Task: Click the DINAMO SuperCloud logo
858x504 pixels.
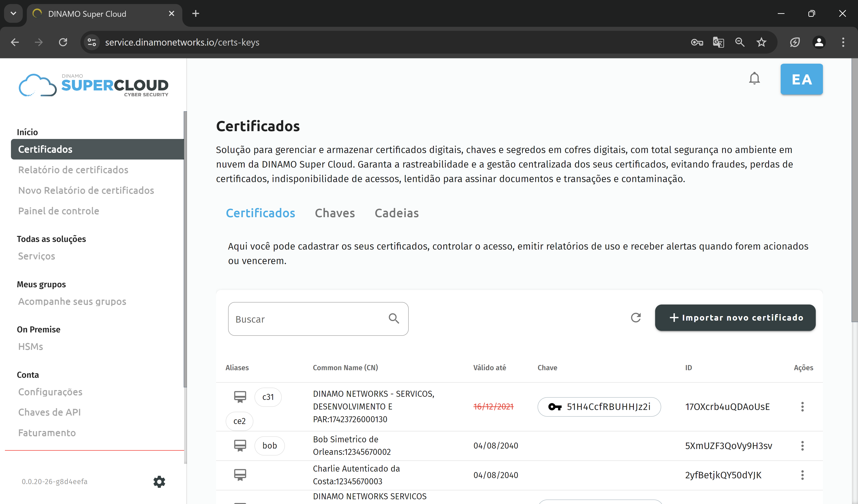Action: click(x=94, y=85)
